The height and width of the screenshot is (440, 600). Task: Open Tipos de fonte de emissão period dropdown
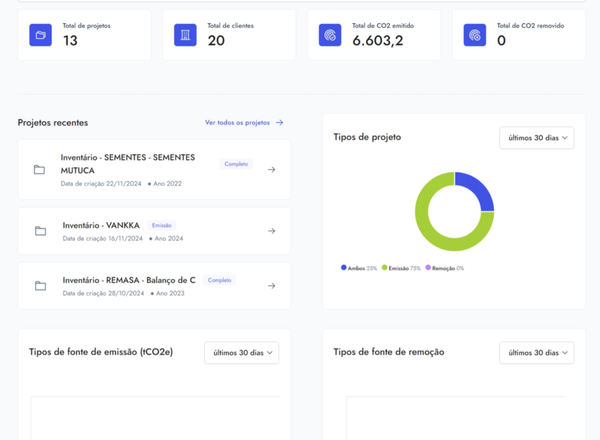(241, 353)
